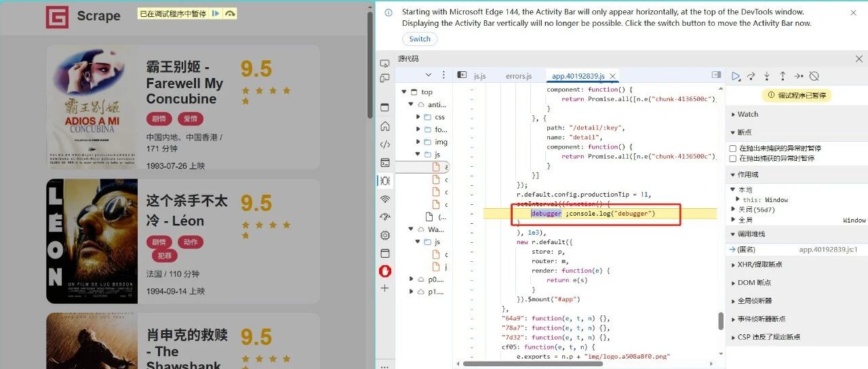868x369 pixels.
Task: Open the Welcome home icon in activity bar
Action: [384, 126]
